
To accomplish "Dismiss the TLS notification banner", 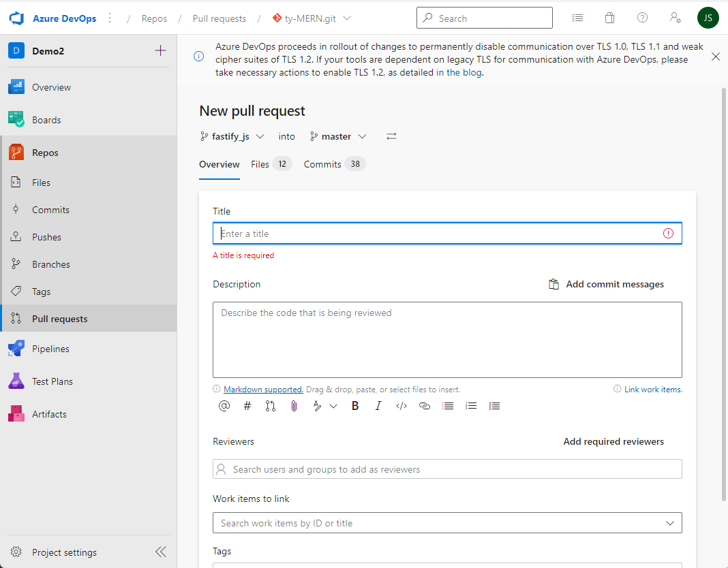I will coord(716,57).
